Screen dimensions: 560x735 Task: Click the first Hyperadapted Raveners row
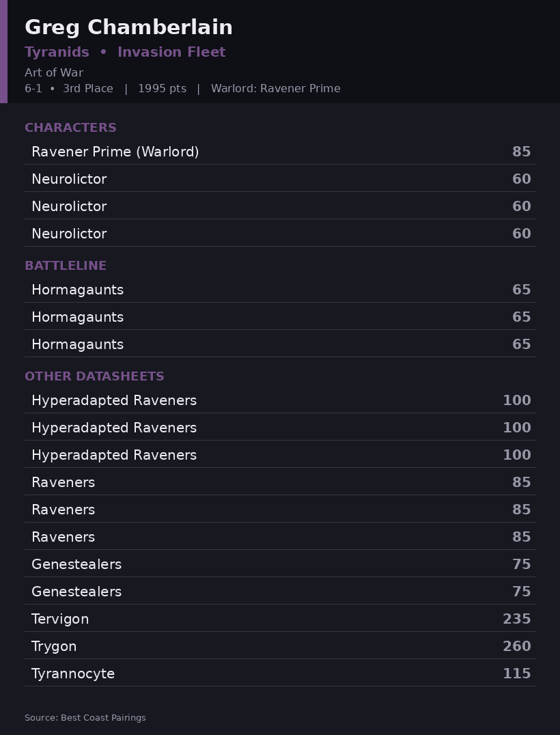coord(280,400)
